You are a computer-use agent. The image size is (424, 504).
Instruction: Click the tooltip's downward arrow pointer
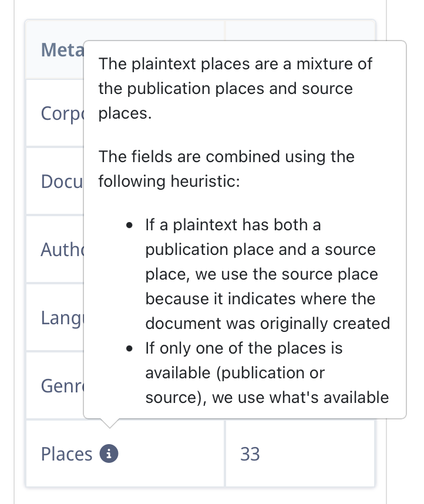point(109,424)
